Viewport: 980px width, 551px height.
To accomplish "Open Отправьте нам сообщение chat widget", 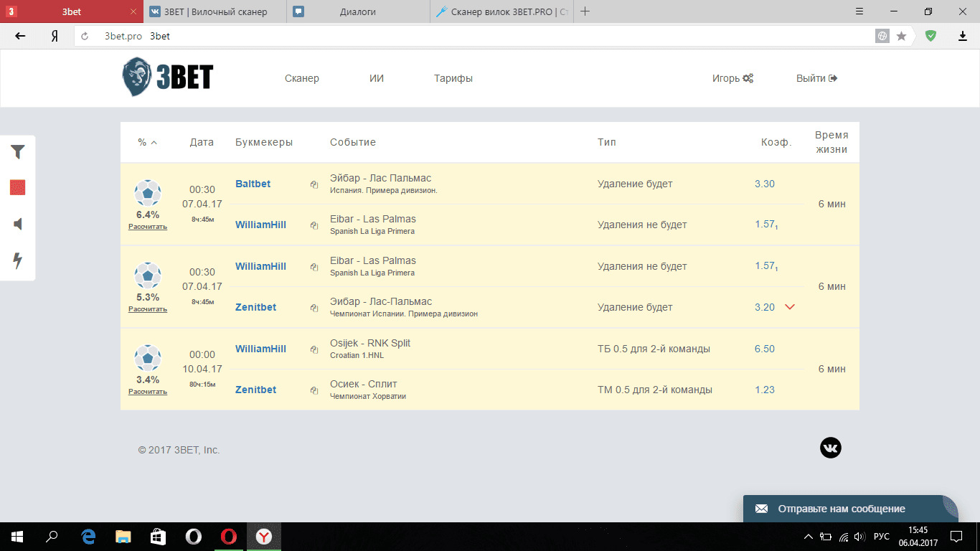I will click(841, 509).
